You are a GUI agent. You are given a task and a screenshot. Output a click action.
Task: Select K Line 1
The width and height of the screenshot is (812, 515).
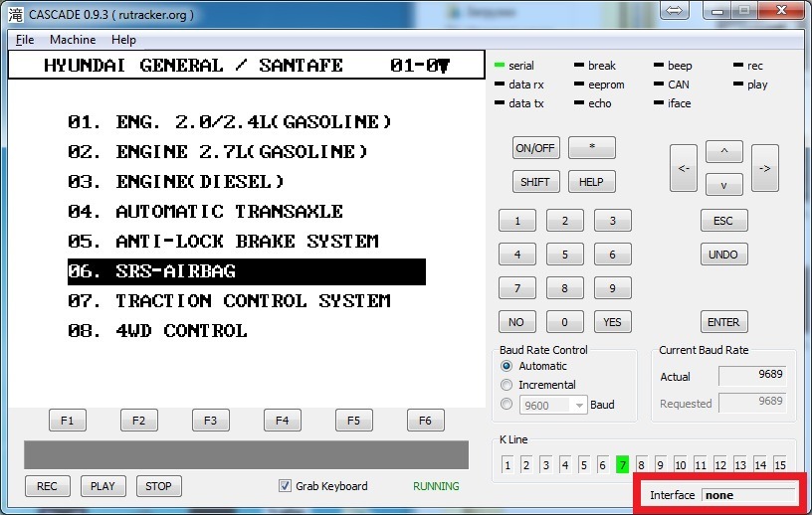point(507,465)
